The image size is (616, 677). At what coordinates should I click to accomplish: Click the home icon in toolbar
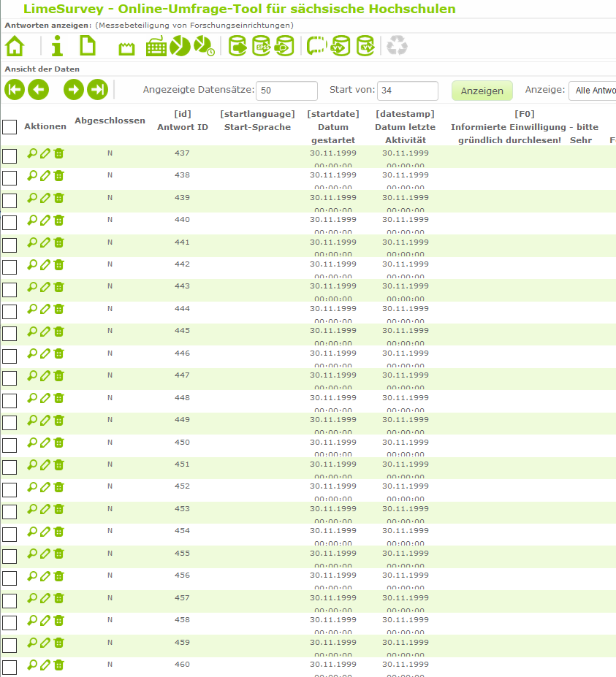tap(15, 46)
